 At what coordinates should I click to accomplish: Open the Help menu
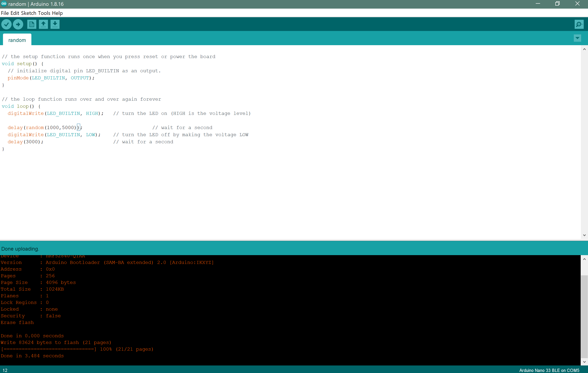click(57, 13)
